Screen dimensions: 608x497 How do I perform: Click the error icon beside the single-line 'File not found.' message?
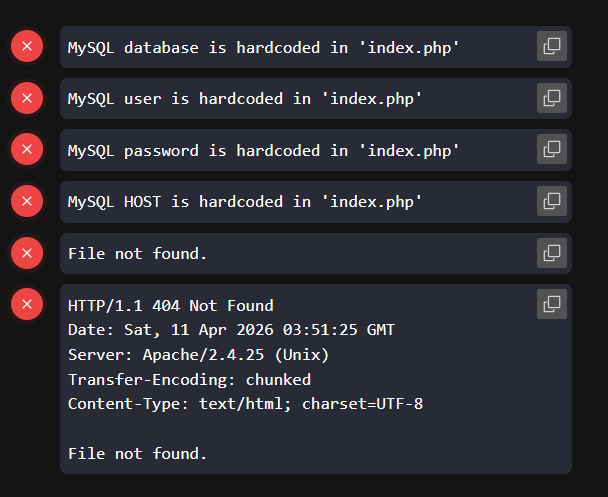tap(27, 253)
